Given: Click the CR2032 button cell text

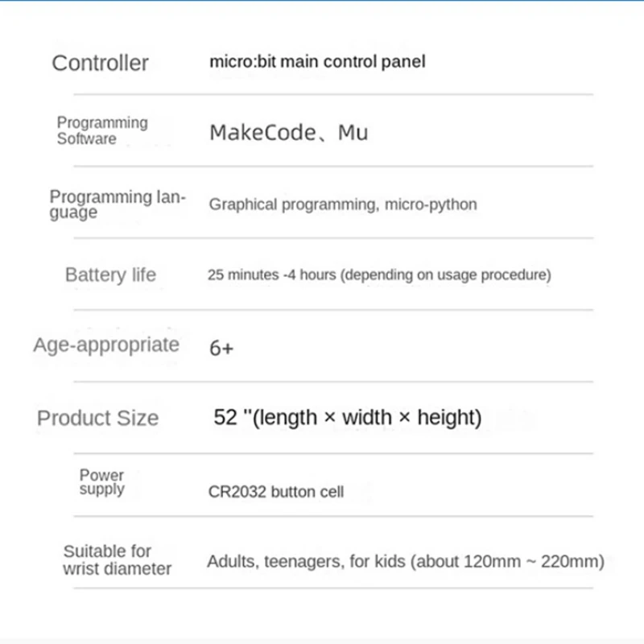Looking at the screenshot, I should 275,491.
